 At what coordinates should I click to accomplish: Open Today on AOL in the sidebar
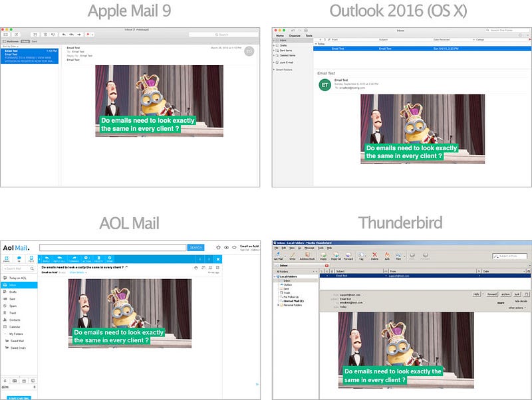(18, 278)
